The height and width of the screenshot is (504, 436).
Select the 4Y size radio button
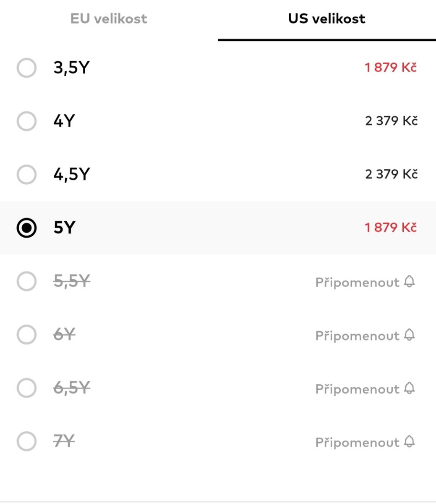[26, 121]
